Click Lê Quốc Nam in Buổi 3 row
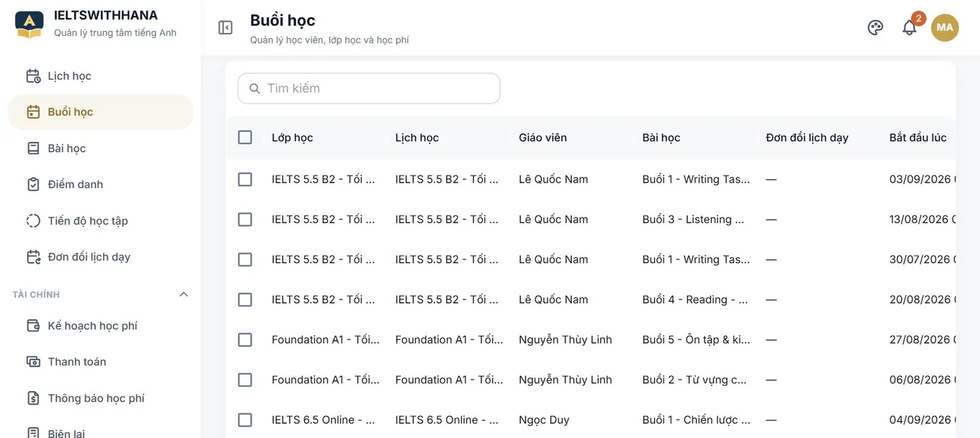Screen dimensions: 980x438 click(x=553, y=219)
